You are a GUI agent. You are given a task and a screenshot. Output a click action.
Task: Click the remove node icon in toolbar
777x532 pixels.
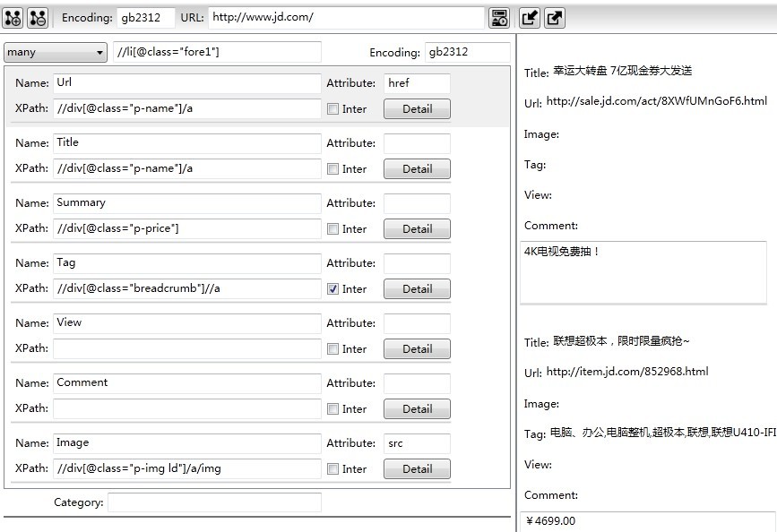click(38, 18)
